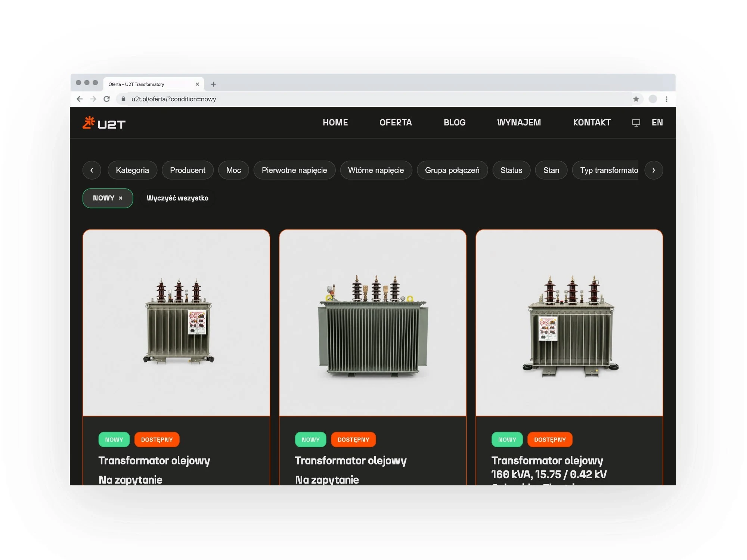This screenshot has width=747, height=560.
Task: Go to HOME in the navigation
Action: tap(335, 122)
